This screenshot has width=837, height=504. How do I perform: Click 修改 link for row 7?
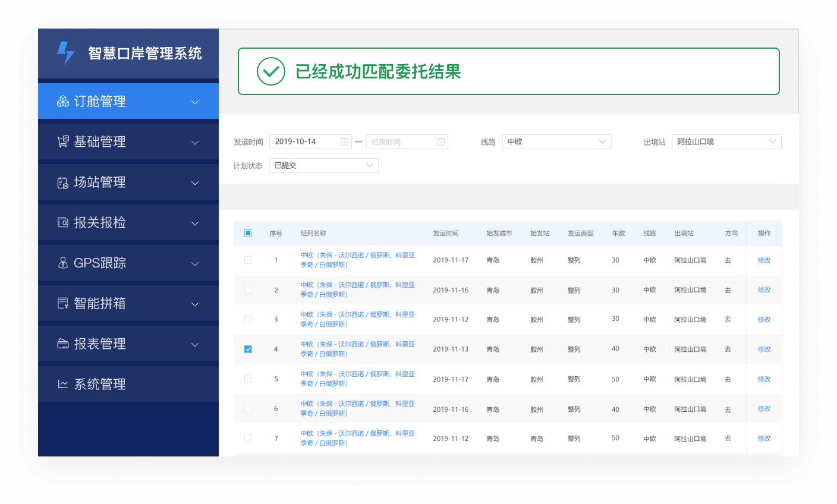coord(764,438)
